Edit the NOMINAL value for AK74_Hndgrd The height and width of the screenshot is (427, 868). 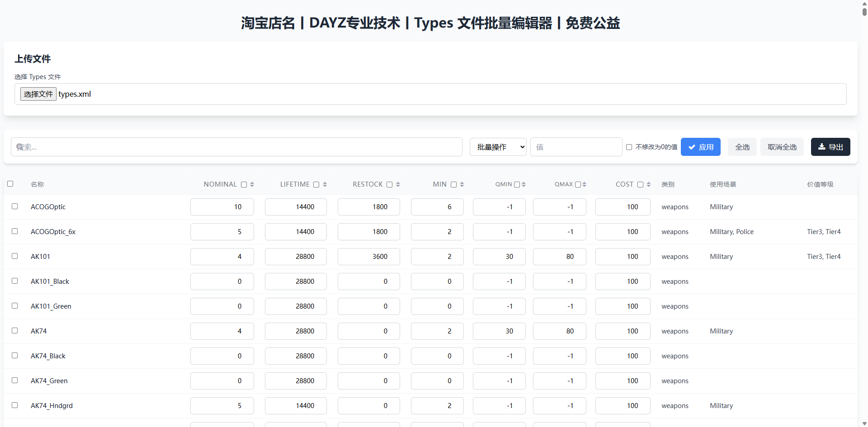[222, 406]
